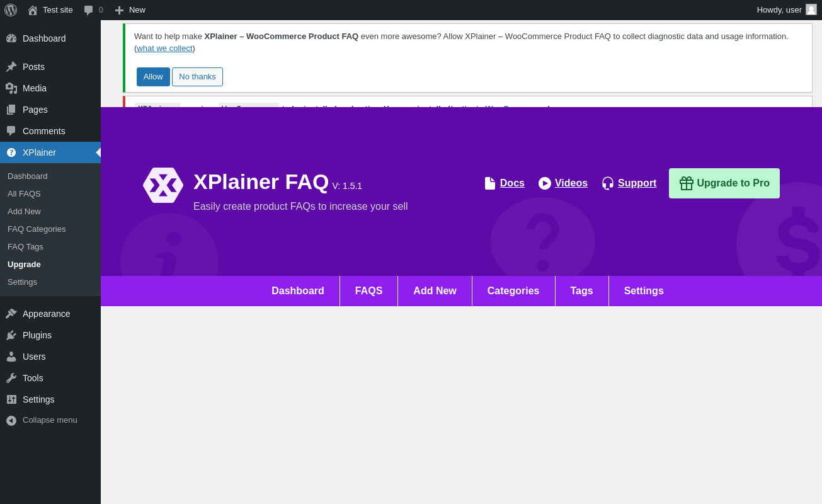
Task: Switch to the Dashboard tab in purple bar
Action: pos(298,291)
